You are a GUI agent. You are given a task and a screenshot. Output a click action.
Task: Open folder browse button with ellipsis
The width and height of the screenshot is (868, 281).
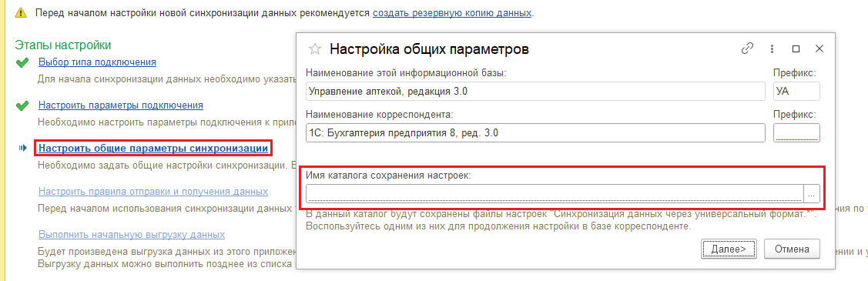(x=812, y=193)
